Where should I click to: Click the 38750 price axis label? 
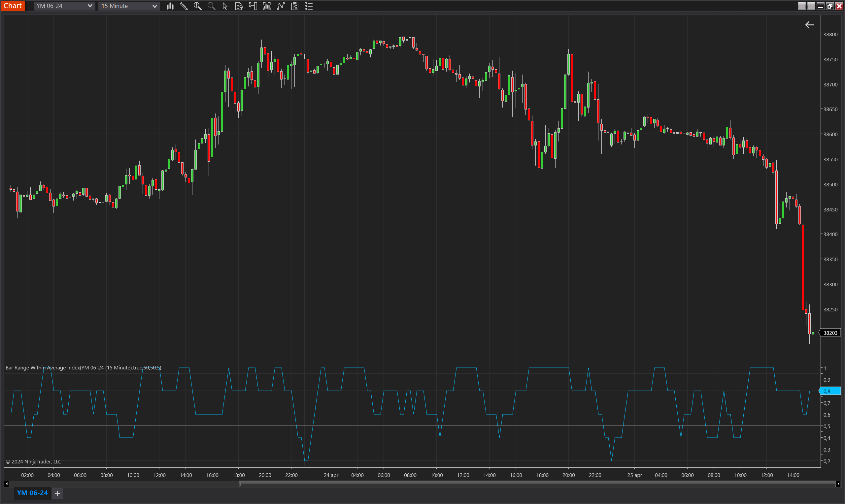[830, 59]
